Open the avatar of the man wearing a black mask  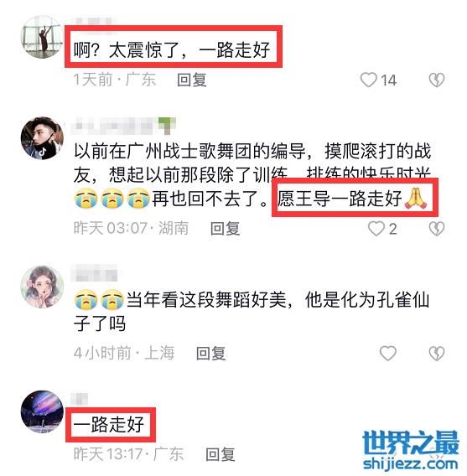42,138
